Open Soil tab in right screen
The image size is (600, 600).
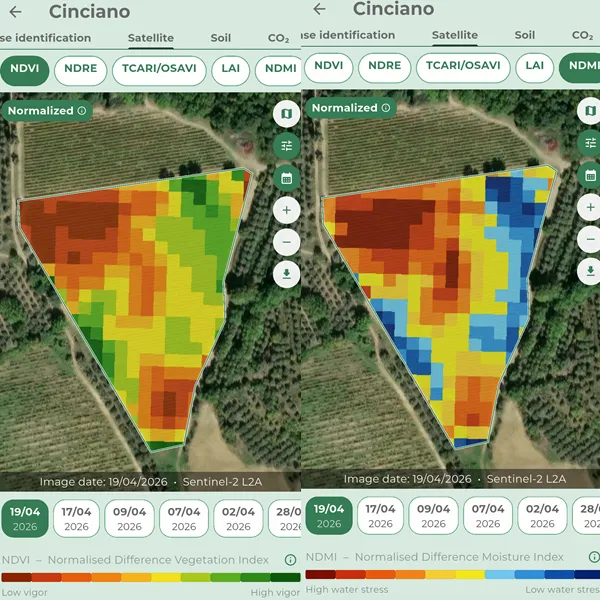point(525,35)
